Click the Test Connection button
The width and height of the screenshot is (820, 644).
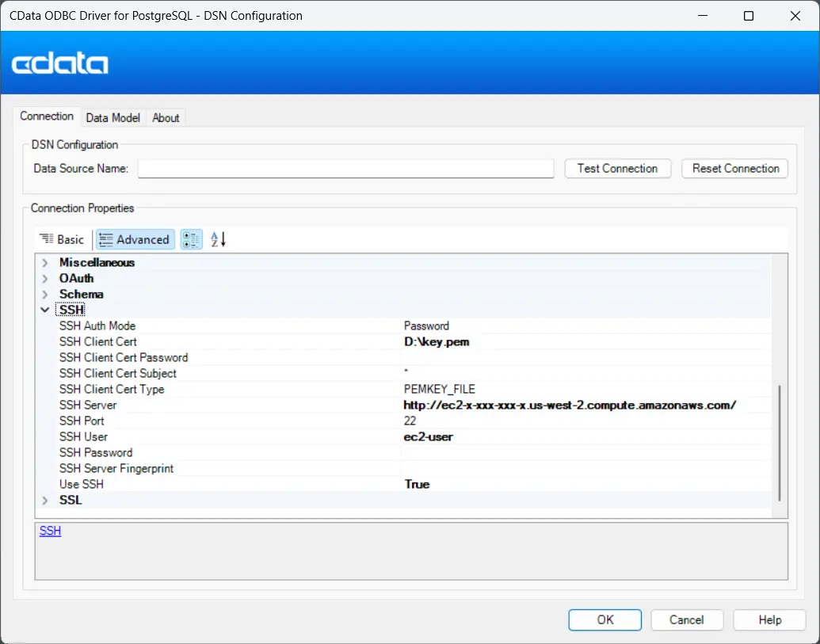point(617,168)
